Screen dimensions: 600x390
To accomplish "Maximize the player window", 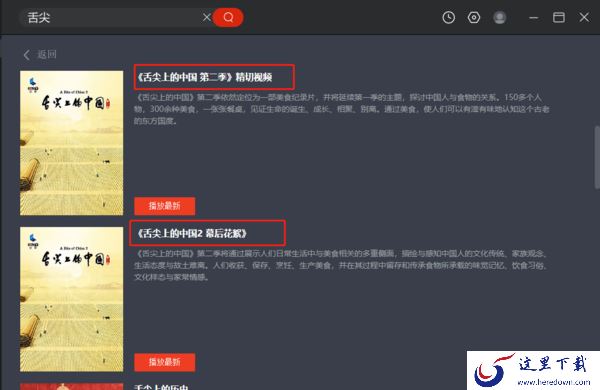I will [559, 17].
